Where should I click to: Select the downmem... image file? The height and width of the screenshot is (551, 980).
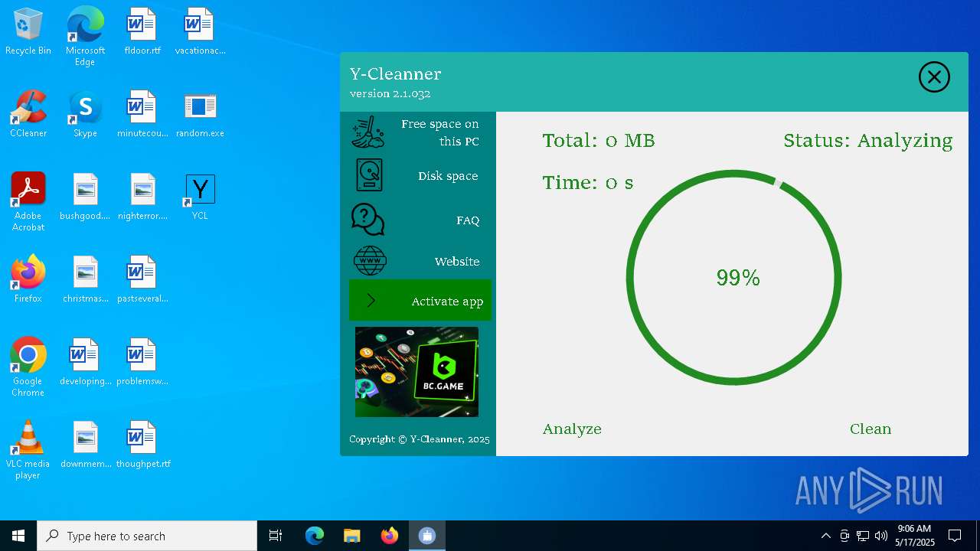[85, 445]
